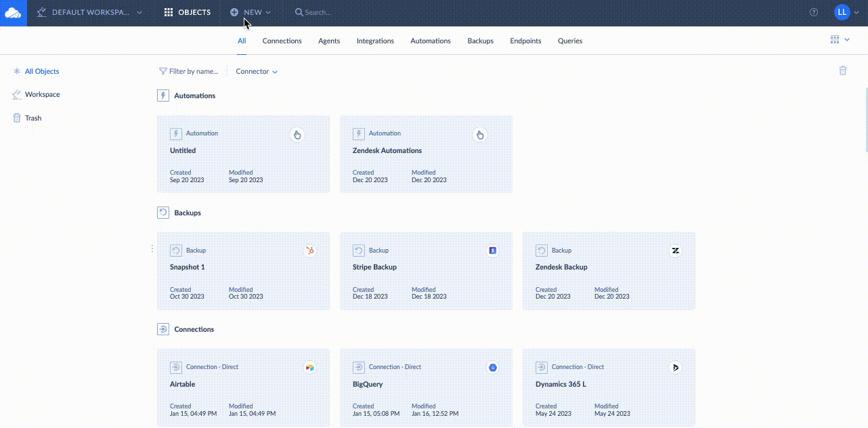868x428 pixels.
Task: Click the cloud logo in the top-left corner
Action: (x=13, y=12)
